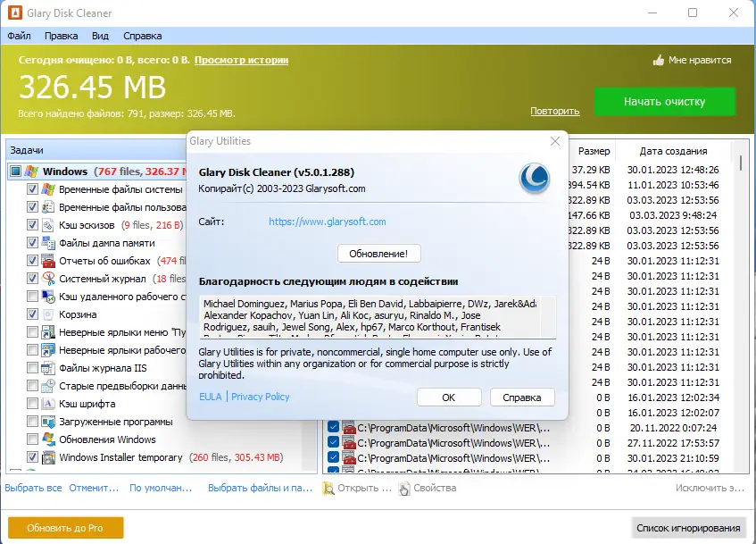
Task: Click the Отчеты об ошибках icon
Action: point(48,261)
